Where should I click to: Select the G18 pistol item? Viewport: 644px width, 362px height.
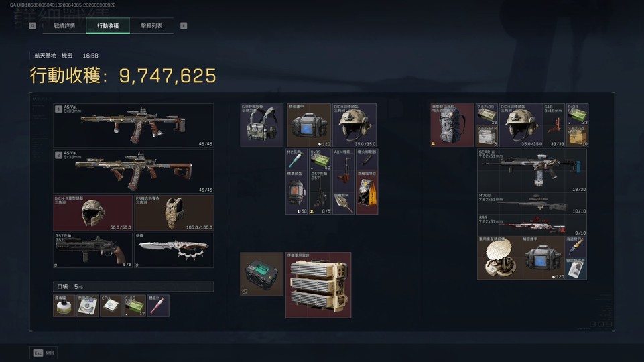pos(554,125)
